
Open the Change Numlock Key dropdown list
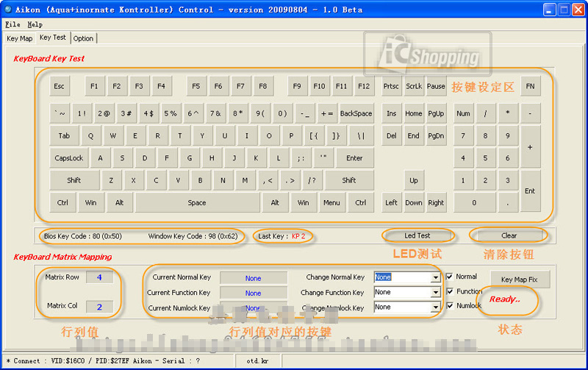click(x=436, y=307)
